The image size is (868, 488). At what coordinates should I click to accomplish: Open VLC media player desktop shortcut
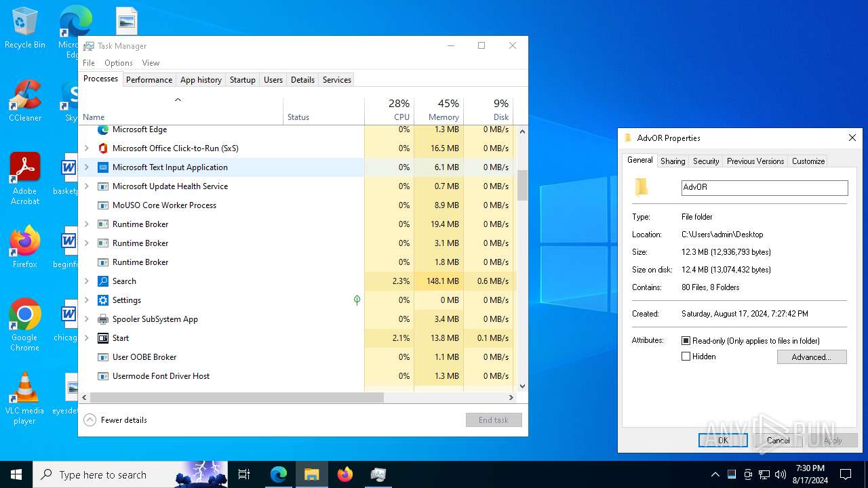(x=25, y=399)
